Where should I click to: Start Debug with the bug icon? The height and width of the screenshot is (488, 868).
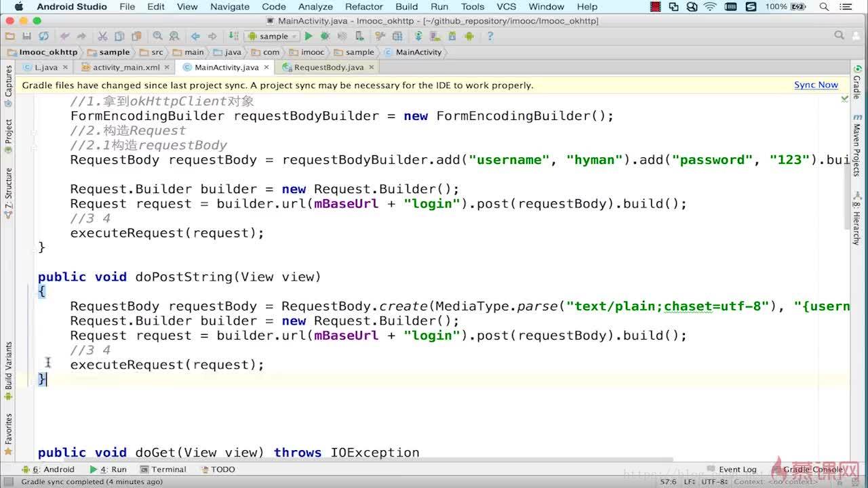click(x=325, y=36)
